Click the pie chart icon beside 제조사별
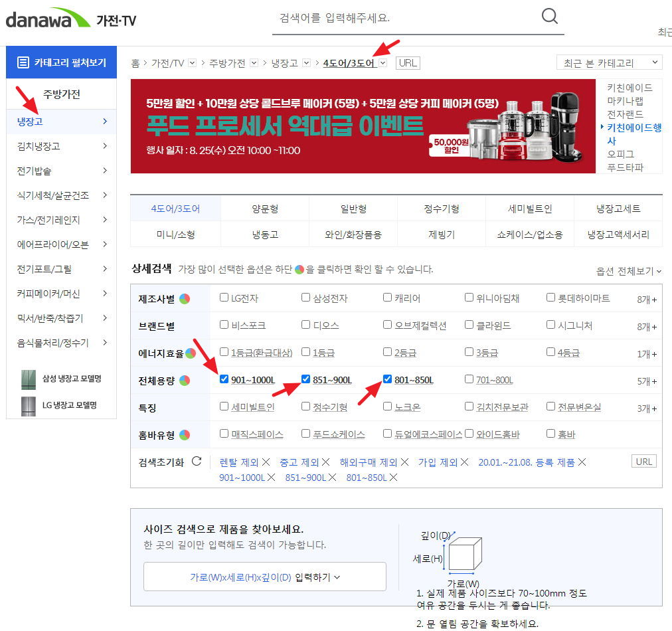Image resolution: width=672 pixels, height=631 pixels. 185,299
